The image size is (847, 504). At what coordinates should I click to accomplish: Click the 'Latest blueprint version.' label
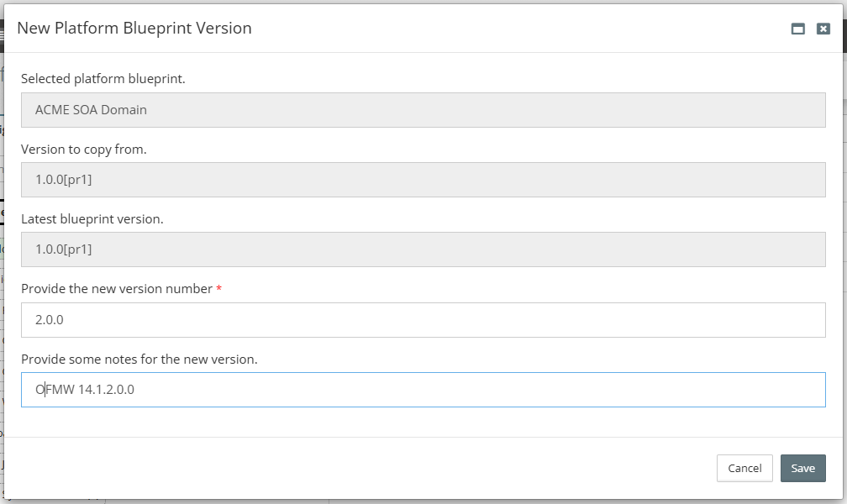coord(92,219)
